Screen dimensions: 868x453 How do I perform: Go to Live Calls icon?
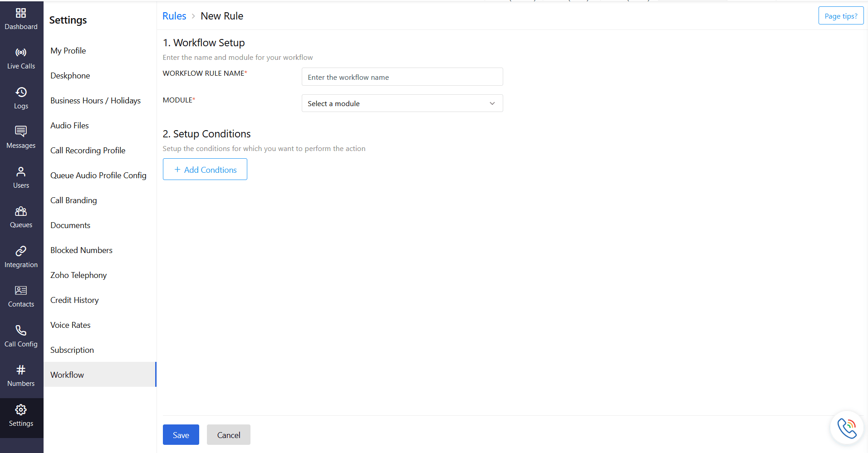click(21, 53)
